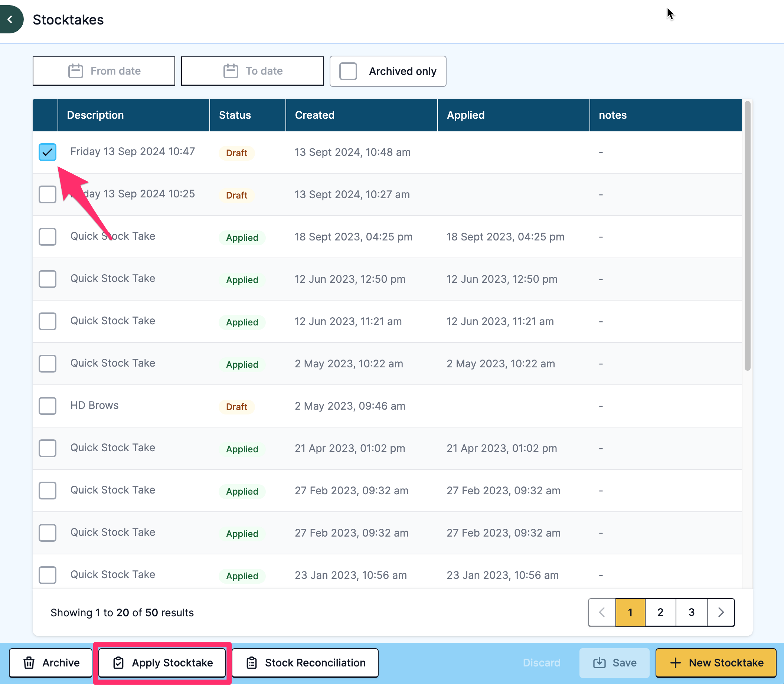Tick the 12 Jun 2023 12:50 pm row checkbox
The image size is (784, 685).
(x=48, y=279)
